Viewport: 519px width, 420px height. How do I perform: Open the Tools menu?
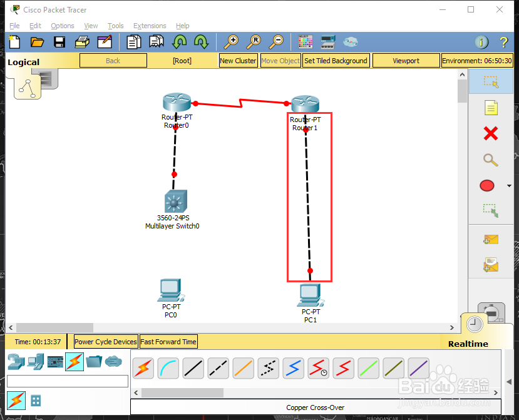point(116,26)
